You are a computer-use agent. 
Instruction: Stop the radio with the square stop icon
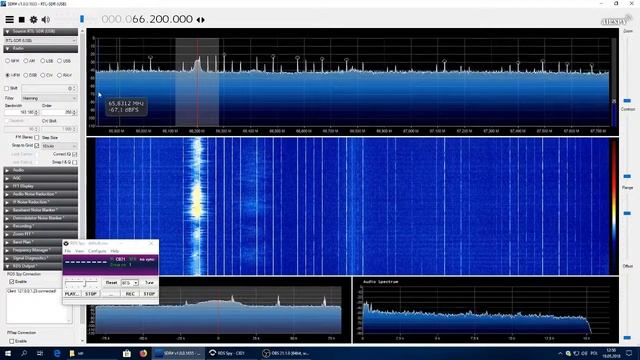(x=22, y=19)
